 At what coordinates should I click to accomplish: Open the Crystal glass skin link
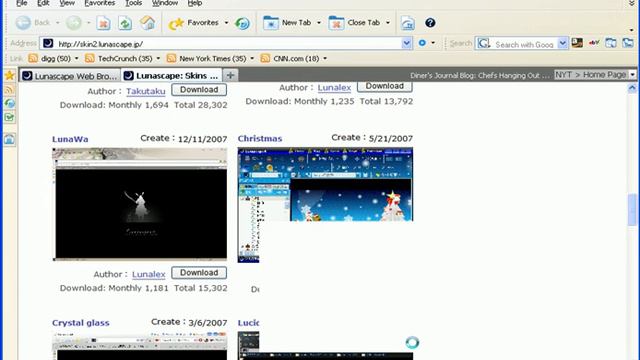pyautogui.click(x=81, y=323)
